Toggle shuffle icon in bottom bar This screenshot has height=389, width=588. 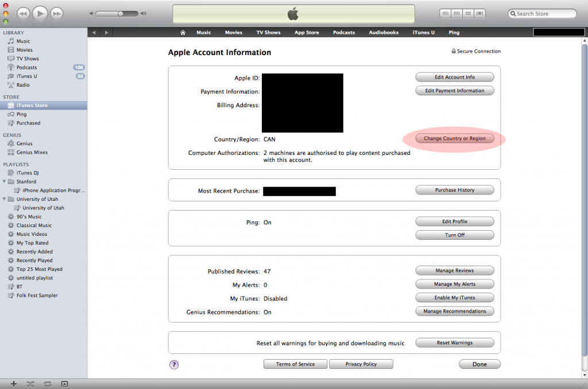[x=30, y=384]
